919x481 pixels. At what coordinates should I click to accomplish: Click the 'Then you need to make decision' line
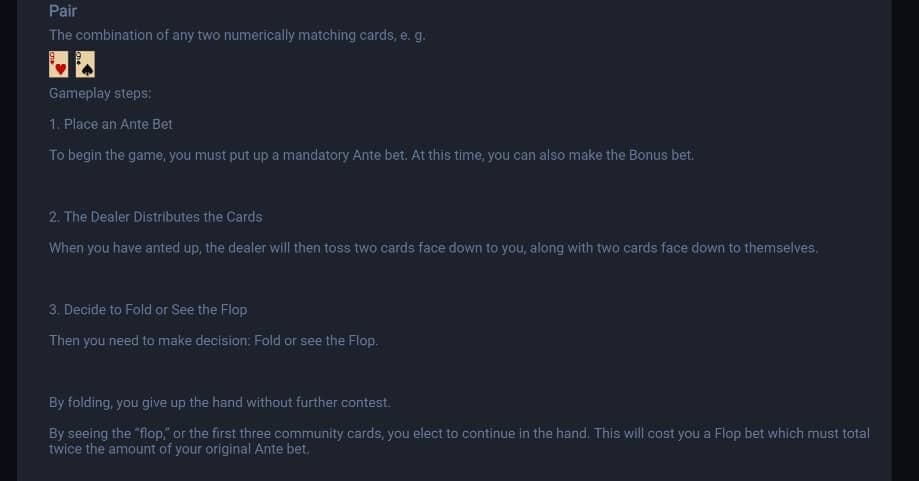pyautogui.click(x=213, y=340)
